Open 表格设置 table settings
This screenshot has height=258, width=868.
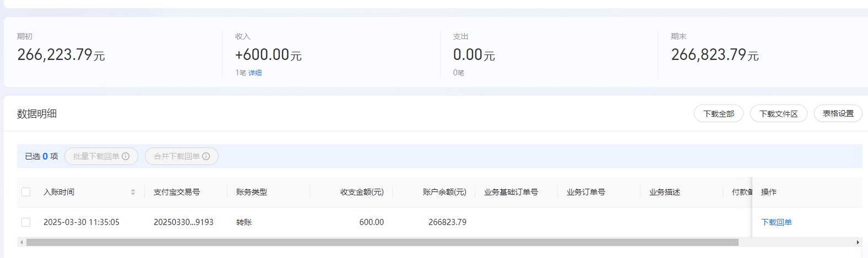pos(838,113)
